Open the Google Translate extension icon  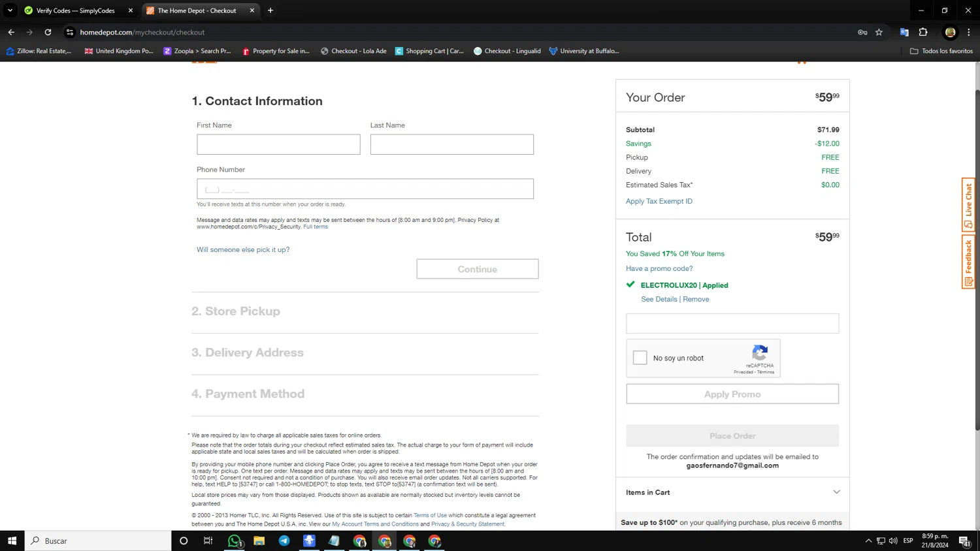904,32
